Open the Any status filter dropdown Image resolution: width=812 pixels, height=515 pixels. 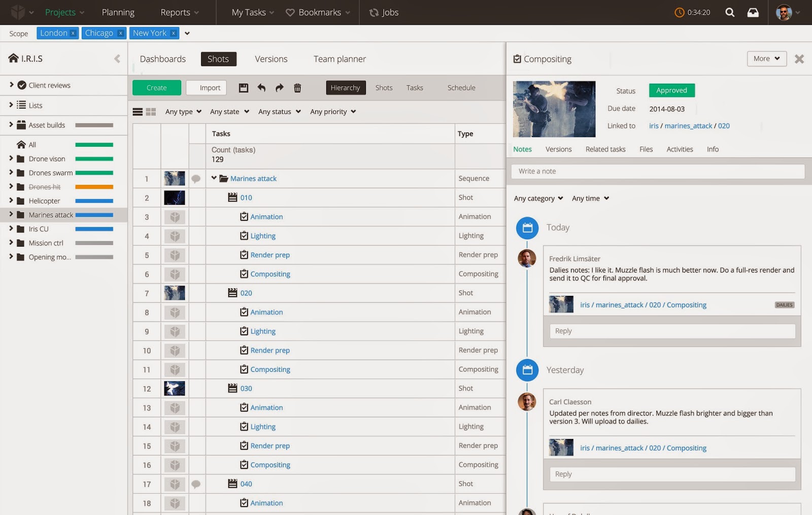click(278, 111)
